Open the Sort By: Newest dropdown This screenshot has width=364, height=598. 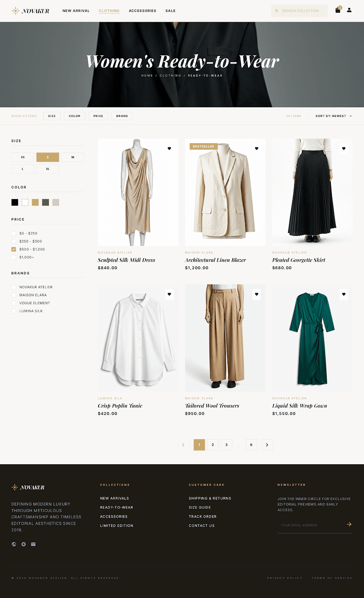coord(333,116)
